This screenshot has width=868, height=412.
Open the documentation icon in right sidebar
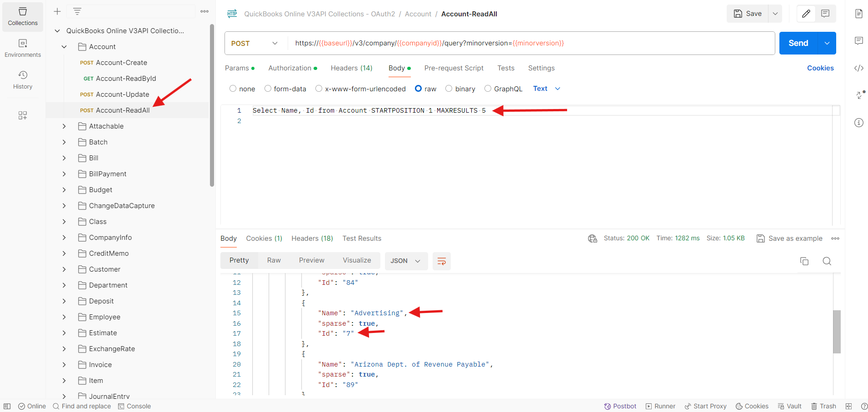pos(859,14)
